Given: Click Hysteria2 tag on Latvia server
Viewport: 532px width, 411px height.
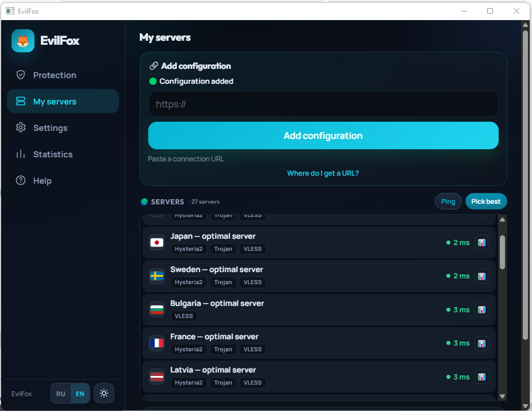Looking at the screenshot, I should (x=188, y=382).
